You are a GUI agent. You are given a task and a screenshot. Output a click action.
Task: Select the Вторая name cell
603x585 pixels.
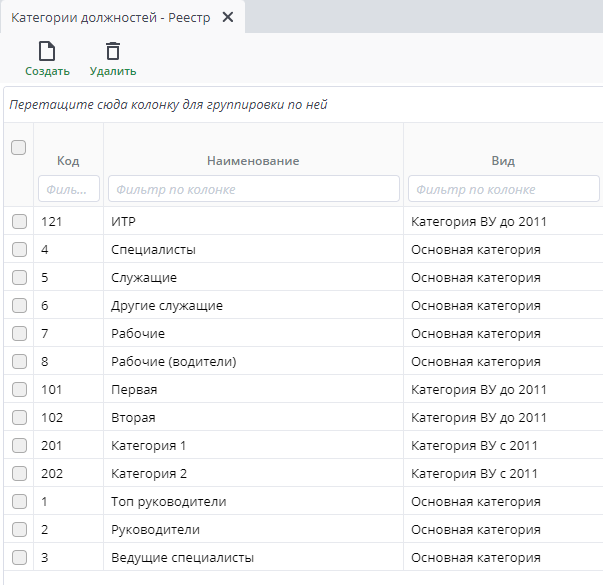coord(253,418)
